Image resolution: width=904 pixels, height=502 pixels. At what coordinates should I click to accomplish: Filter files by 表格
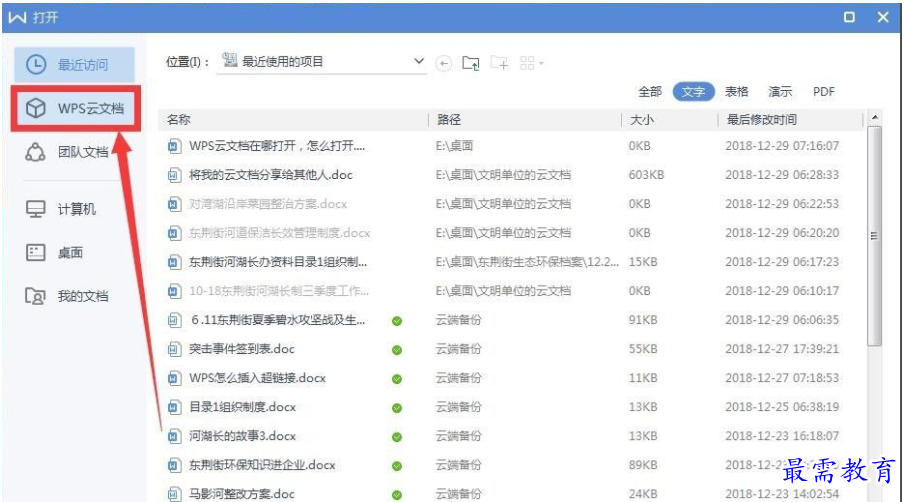click(x=736, y=91)
